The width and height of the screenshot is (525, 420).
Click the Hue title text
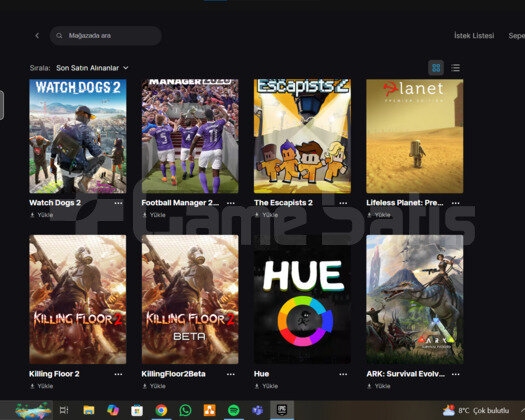point(261,374)
